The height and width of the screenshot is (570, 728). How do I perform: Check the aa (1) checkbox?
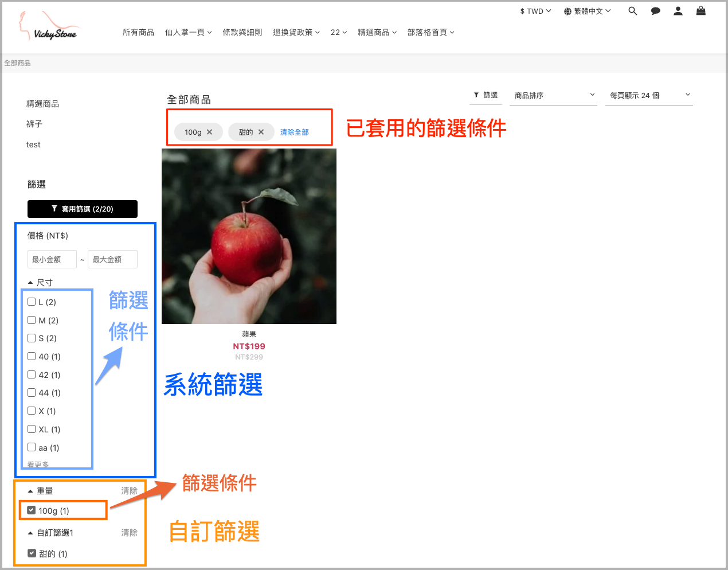tap(32, 447)
